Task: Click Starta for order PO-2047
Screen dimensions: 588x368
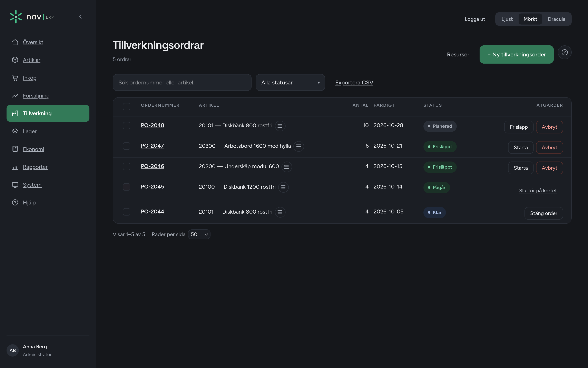Action: 520,147
